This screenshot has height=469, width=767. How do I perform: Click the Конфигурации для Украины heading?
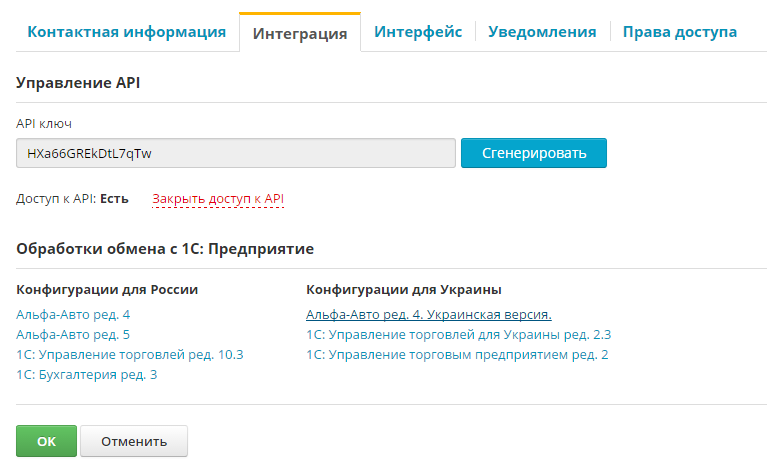coord(403,290)
